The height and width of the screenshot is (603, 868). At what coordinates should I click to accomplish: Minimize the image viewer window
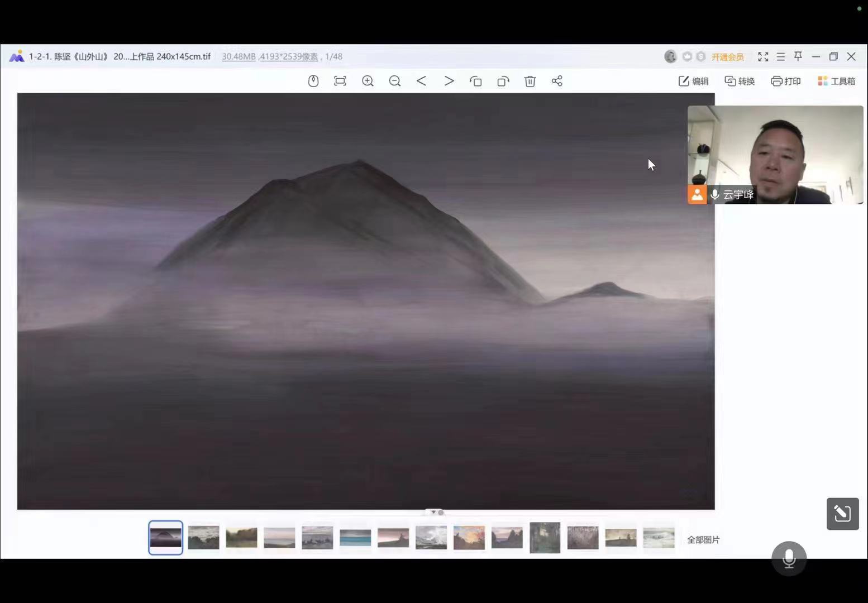pos(816,56)
